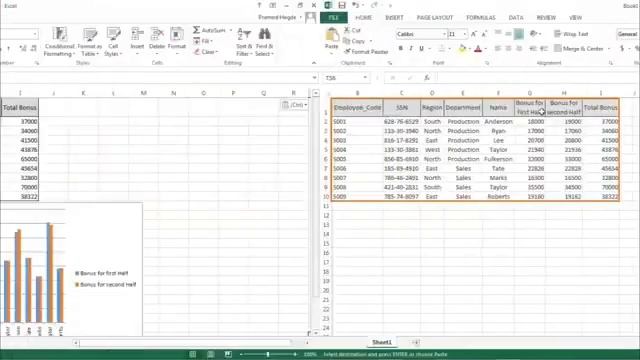This screenshot has width=640, height=360.
Task: Switch to the INSERT tab
Action: click(394, 18)
